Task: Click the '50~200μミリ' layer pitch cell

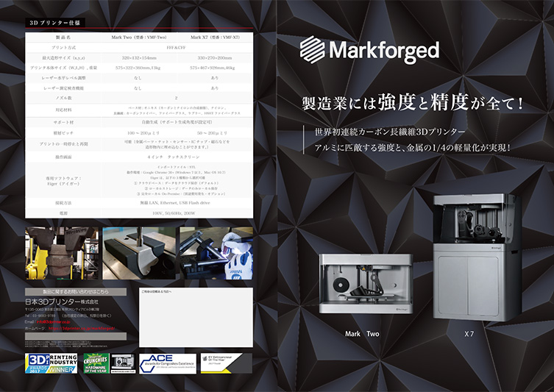Action: click(x=212, y=133)
